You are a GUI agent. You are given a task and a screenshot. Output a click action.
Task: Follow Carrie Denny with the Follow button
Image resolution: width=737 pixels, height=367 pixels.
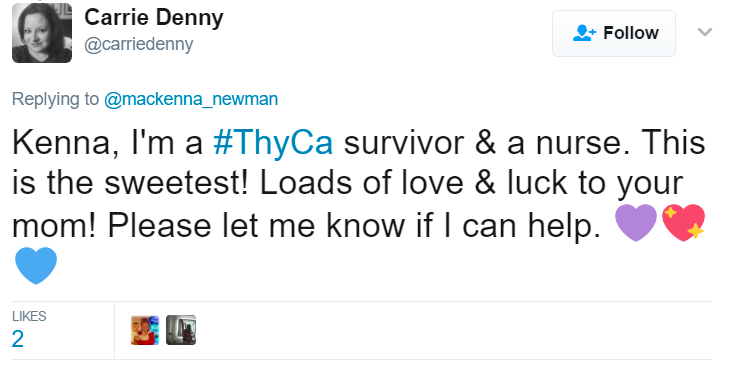613,33
